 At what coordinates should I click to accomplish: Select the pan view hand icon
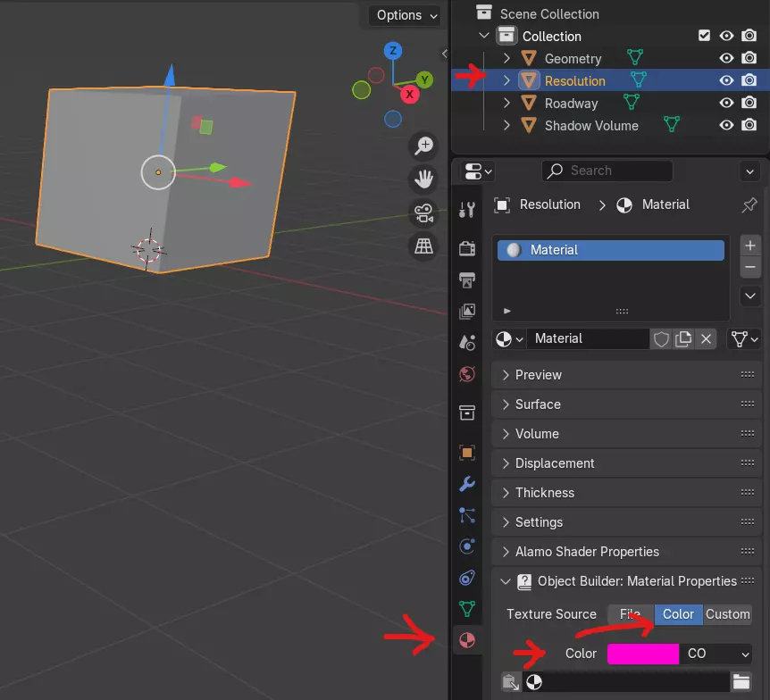point(423,179)
